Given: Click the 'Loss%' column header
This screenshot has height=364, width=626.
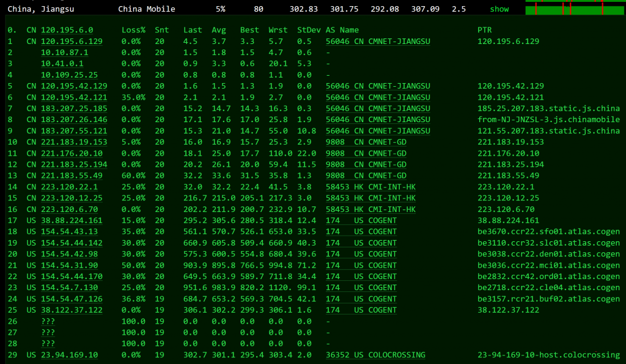Looking at the screenshot, I should [133, 30].
